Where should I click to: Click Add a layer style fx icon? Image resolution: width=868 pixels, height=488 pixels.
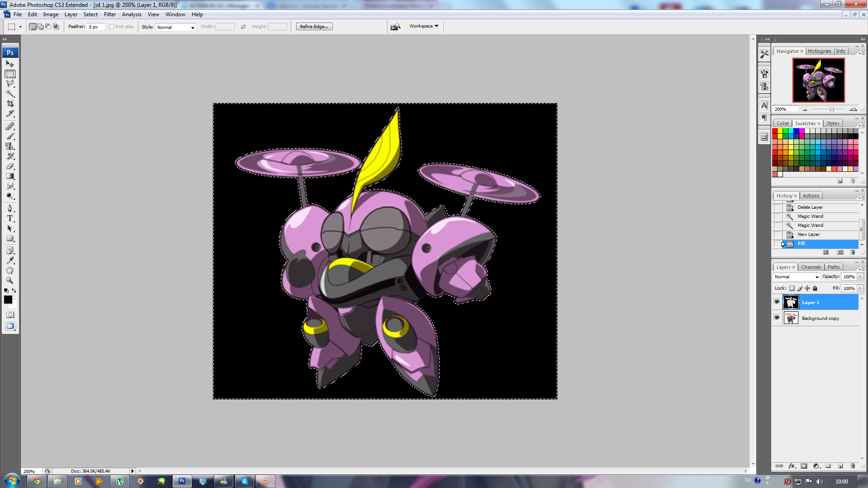(x=792, y=466)
